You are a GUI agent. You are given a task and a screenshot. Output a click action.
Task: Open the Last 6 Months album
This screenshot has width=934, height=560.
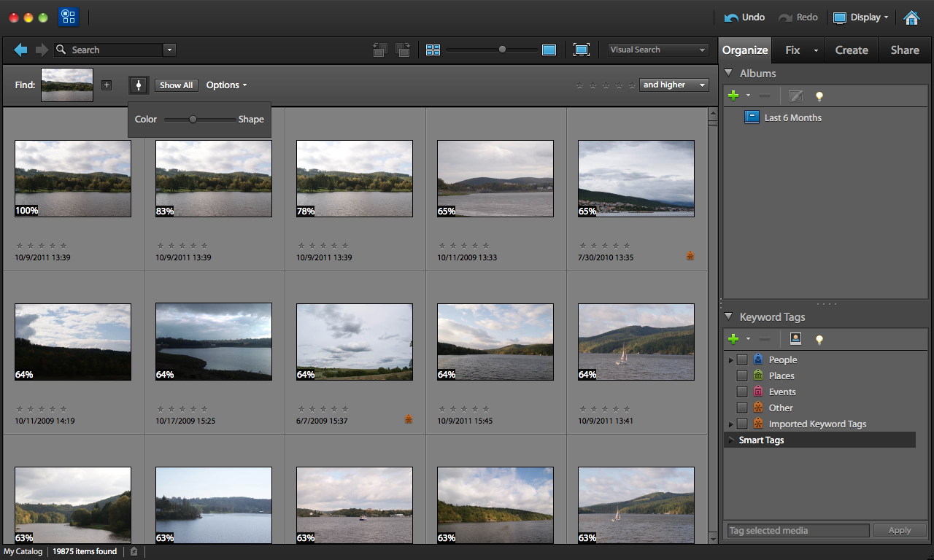[782, 117]
